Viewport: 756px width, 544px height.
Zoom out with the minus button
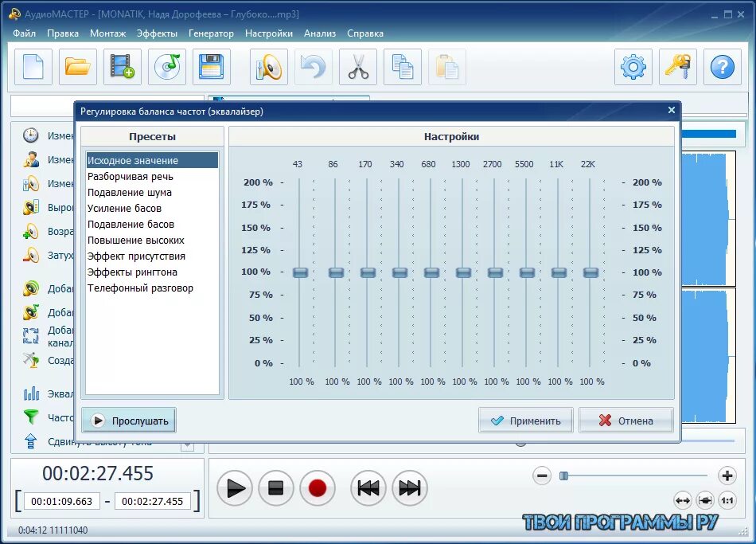542,476
